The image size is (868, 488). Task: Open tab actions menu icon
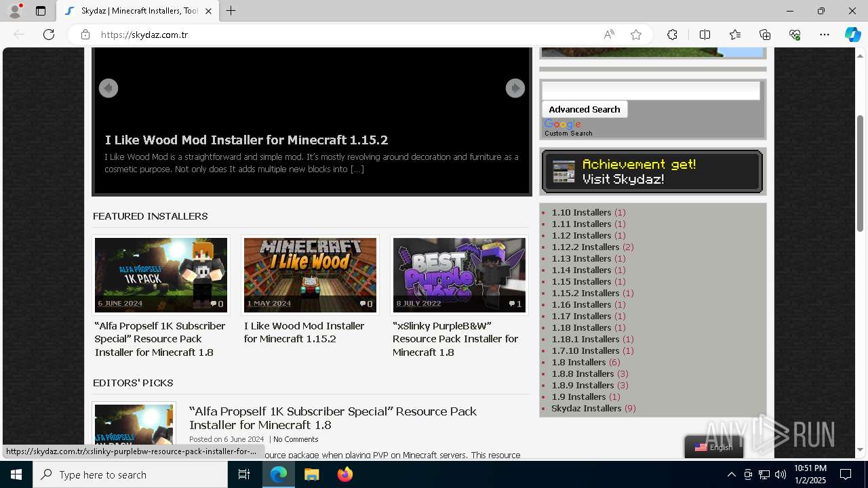click(41, 11)
